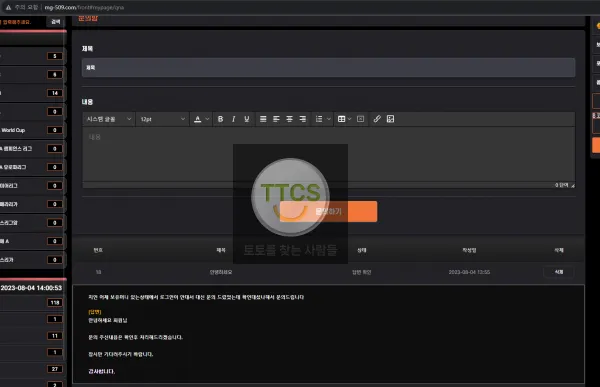Insert a hyperlink with the link icon
600x387 pixels.
[x=377, y=119]
